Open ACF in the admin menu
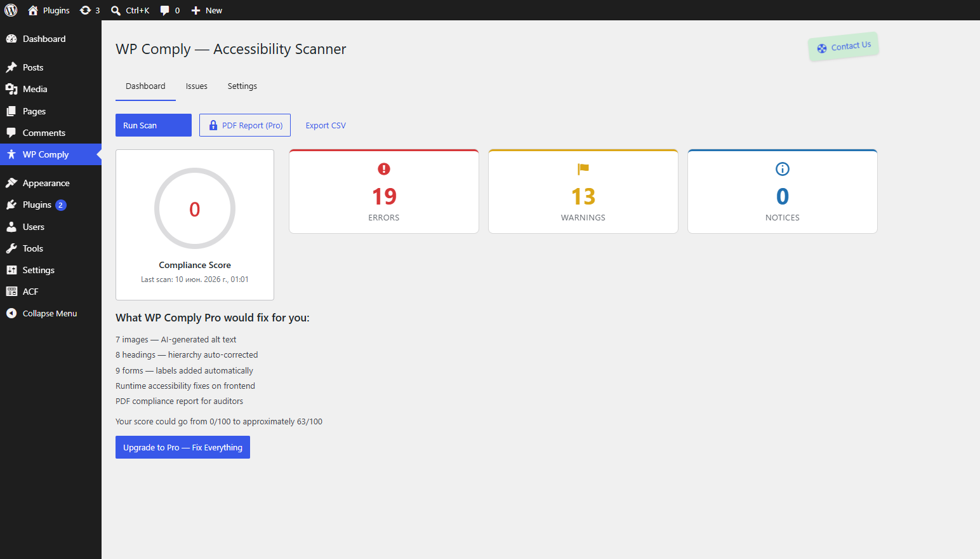The height and width of the screenshot is (559, 980). point(51,292)
